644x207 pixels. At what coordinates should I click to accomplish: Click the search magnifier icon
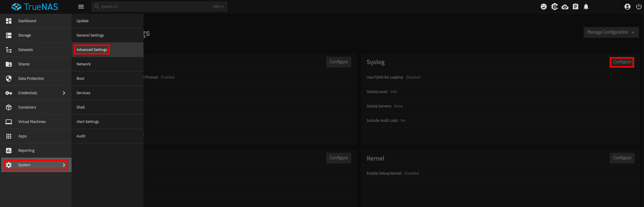coord(97,6)
